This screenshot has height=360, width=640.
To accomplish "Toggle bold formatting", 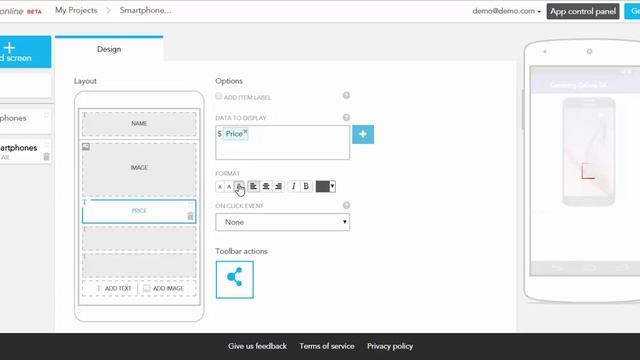I will (x=306, y=187).
